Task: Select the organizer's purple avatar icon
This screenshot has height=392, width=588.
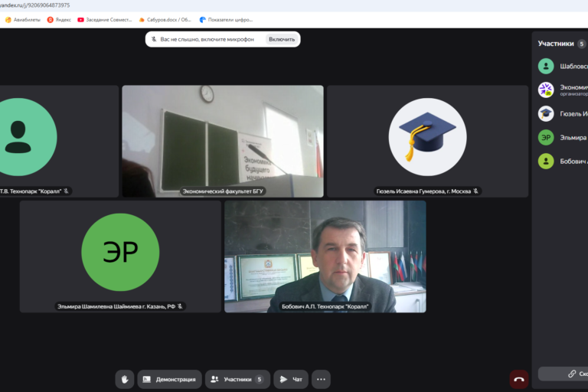Action: point(546,90)
